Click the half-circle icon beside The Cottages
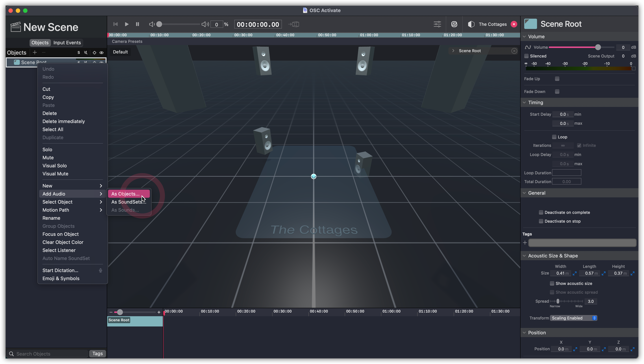 pyautogui.click(x=471, y=24)
